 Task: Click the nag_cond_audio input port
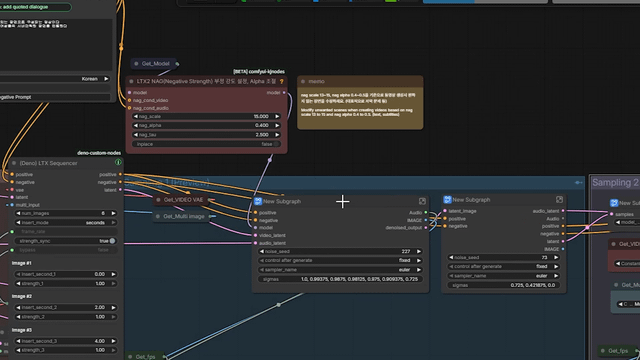point(130,108)
